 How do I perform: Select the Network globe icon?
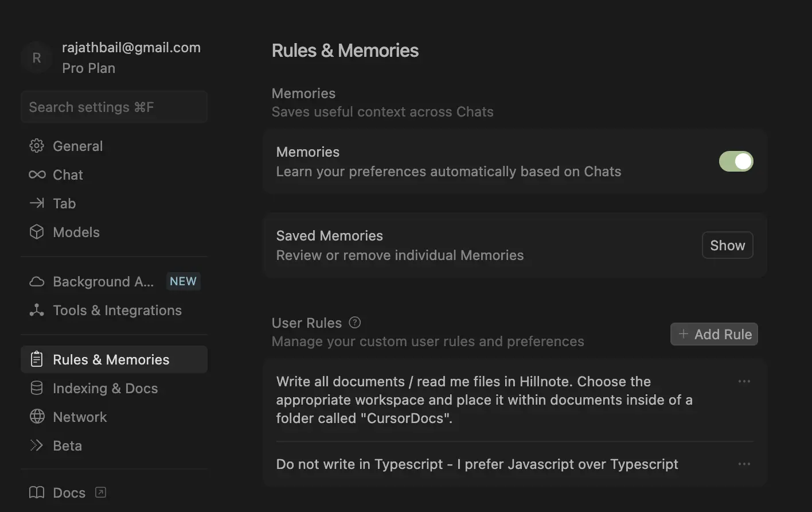37,417
